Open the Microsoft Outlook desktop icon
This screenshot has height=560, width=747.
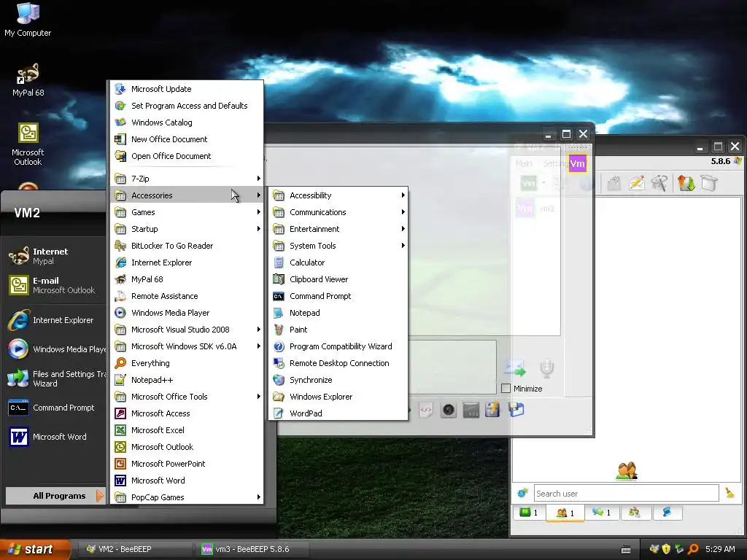[28, 144]
